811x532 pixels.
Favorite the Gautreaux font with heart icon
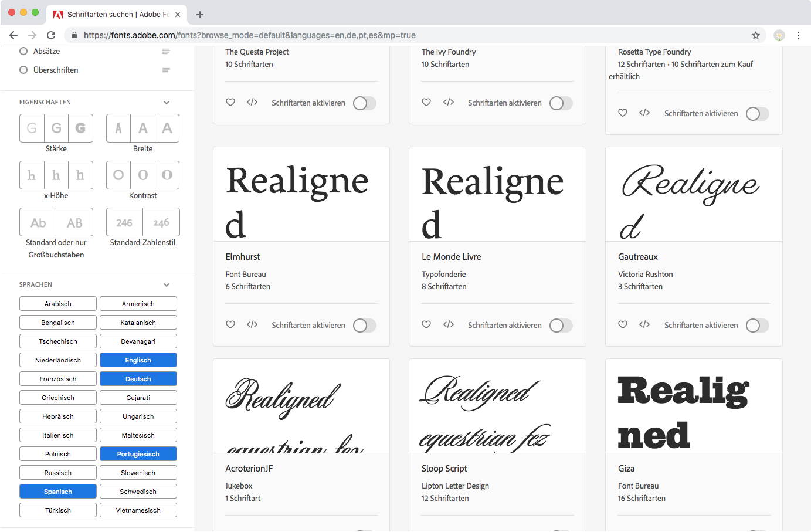point(623,324)
